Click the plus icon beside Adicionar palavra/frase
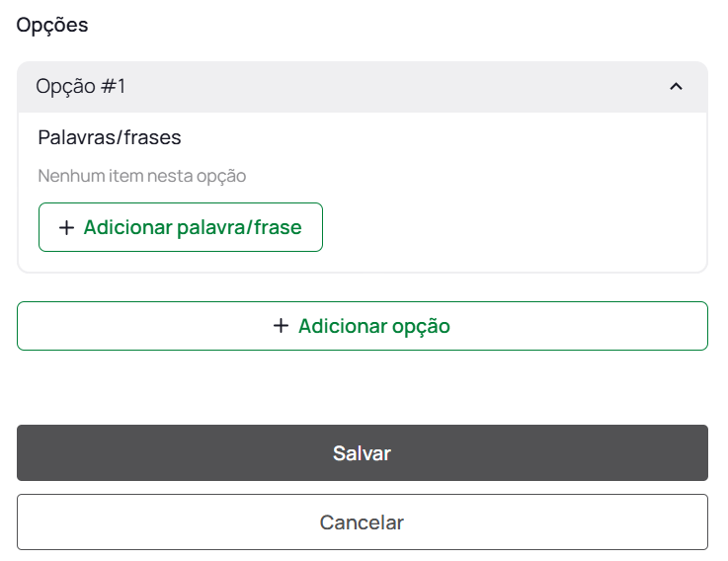728x561 pixels. click(66, 228)
